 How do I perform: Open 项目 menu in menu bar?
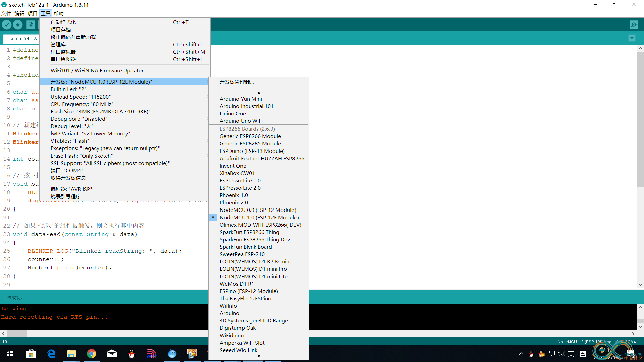coord(33,13)
